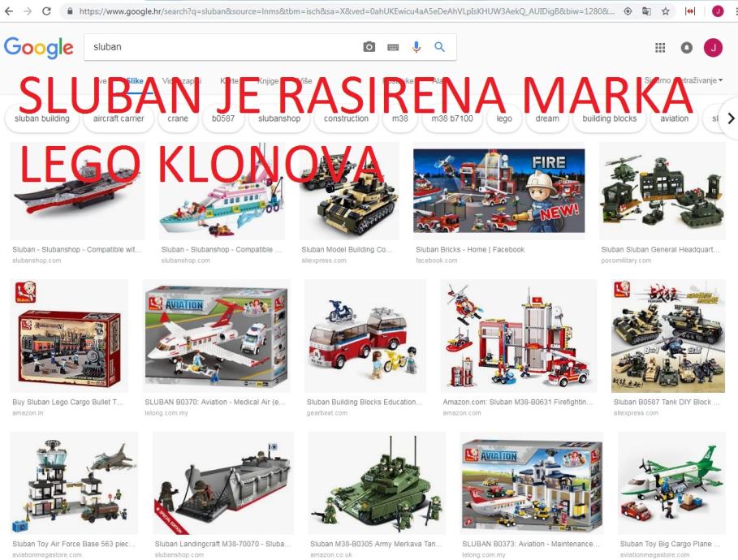Screen dimensions: 738x560
Task: Open the Google account avatar J
Action: click(713, 48)
